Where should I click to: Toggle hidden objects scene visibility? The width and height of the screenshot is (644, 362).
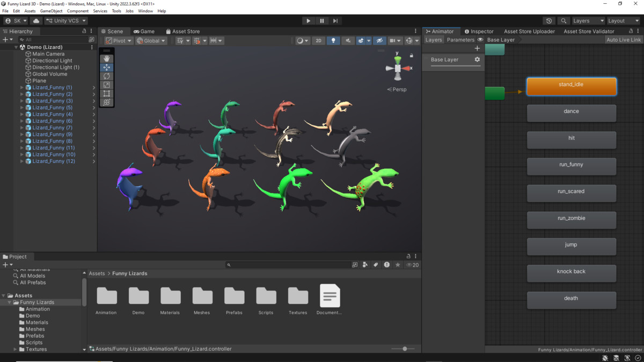pyautogui.click(x=379, y=41)
